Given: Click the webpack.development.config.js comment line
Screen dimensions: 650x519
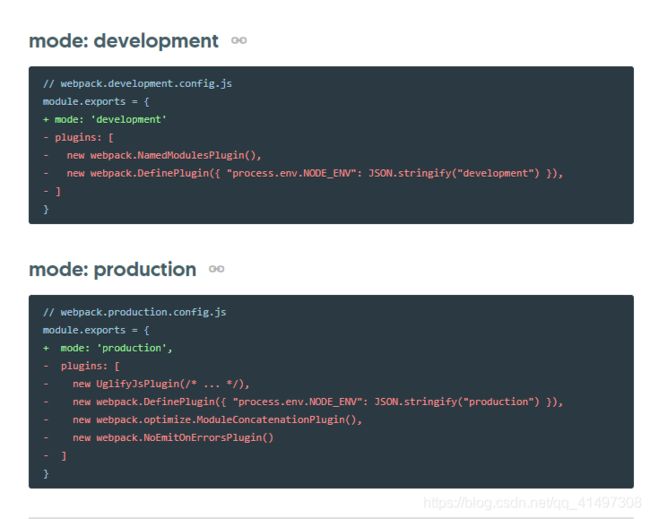Looking at the screenshot, I should (x=137, y=84).
